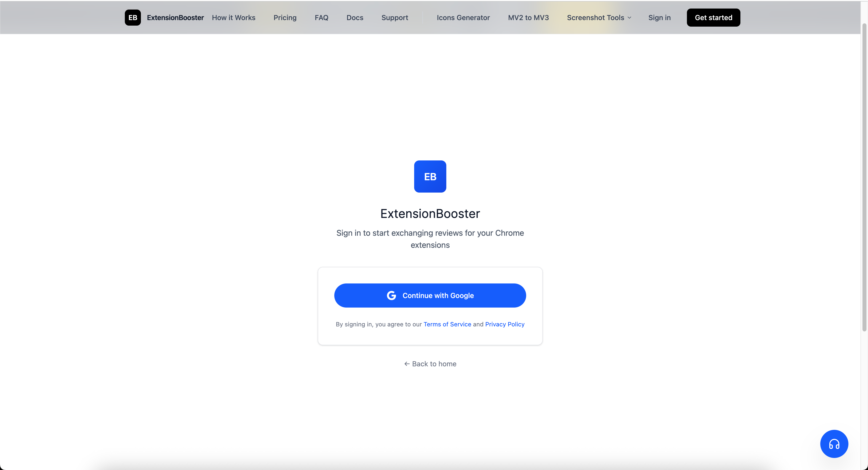Select the ExtensionBooster brand name
The image size is (868, 470).
pos(175,18)
